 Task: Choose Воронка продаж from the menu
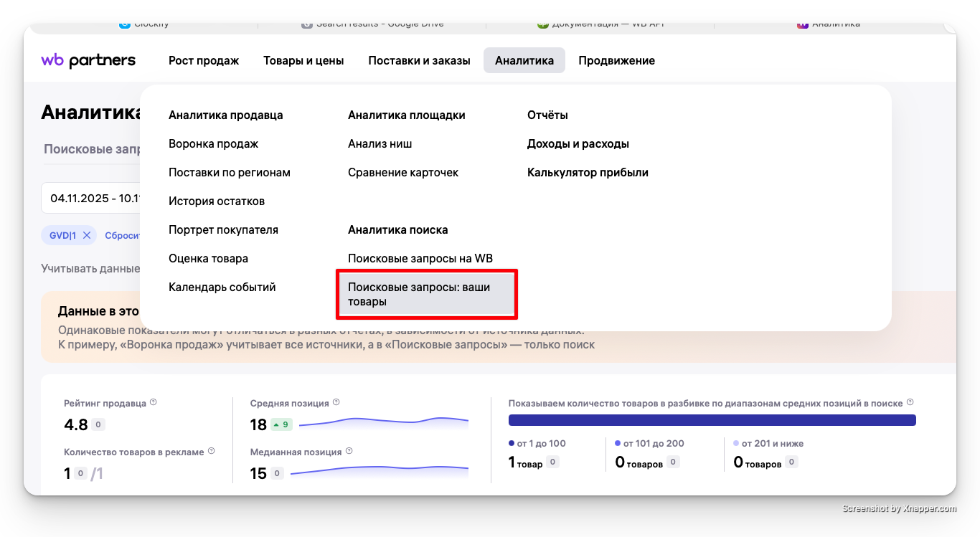[213, 143]
